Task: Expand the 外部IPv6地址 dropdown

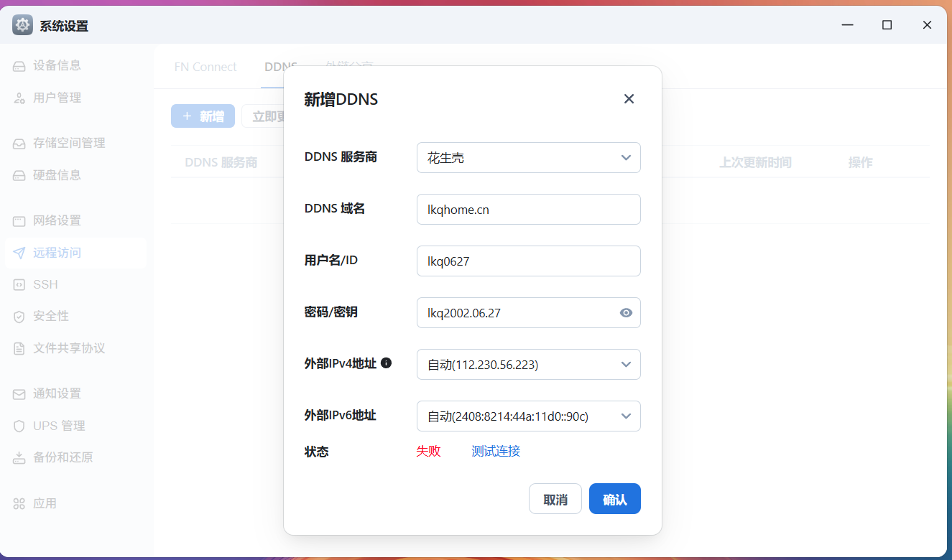Action: coord(529,416)
